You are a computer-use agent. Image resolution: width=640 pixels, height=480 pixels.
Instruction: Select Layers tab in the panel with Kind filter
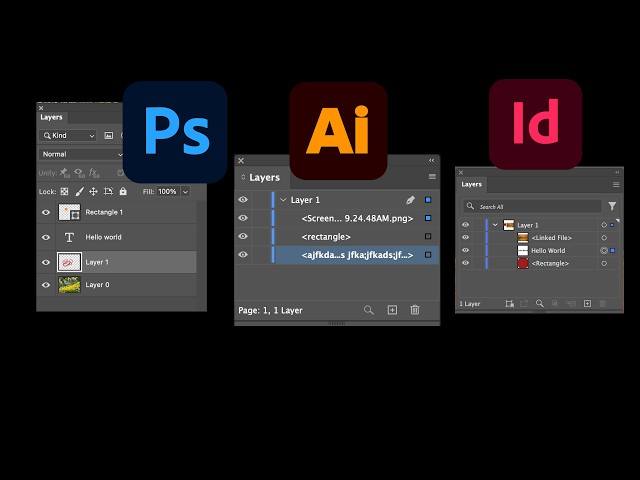(51, 117)
